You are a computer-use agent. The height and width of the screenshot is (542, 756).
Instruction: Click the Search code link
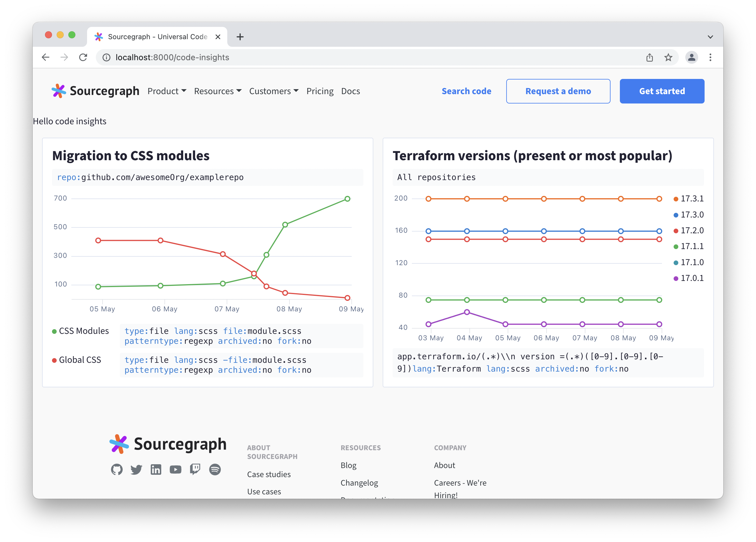pos(466,91)
